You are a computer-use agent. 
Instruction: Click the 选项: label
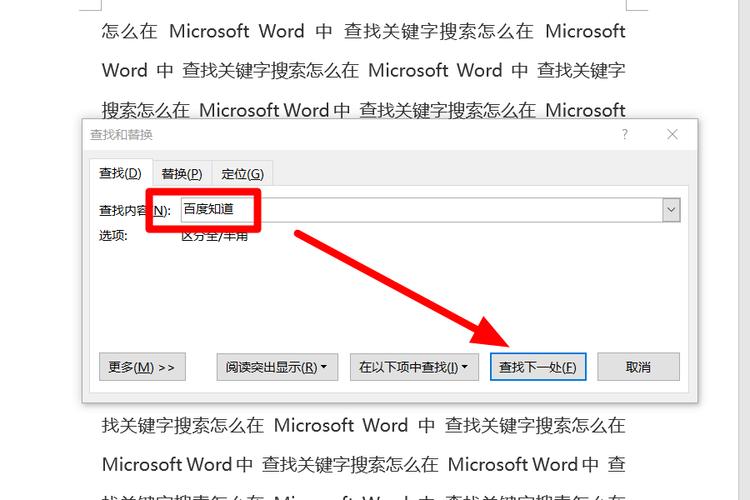point(113,235)
